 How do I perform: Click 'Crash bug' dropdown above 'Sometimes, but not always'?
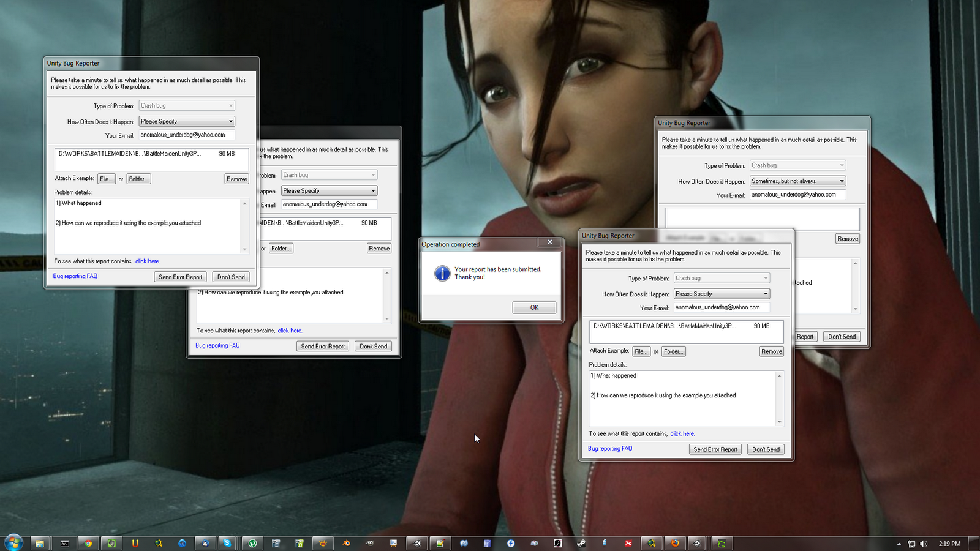coord(798,165)
